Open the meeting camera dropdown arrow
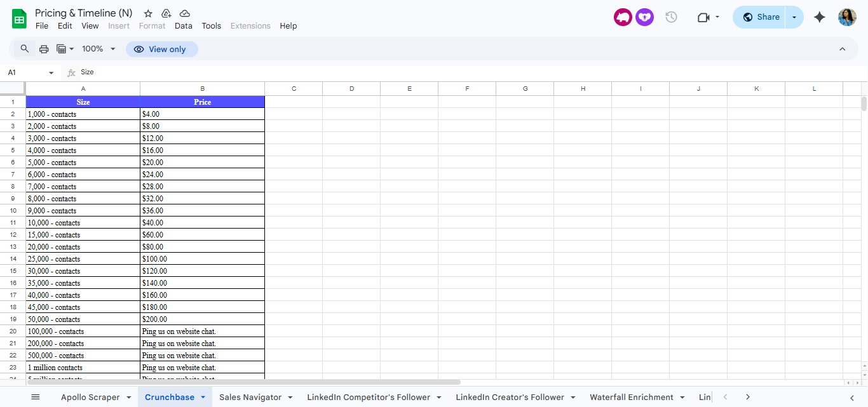Image resolution: width=868 pixels, height=407 pixels. pos(717,17)
